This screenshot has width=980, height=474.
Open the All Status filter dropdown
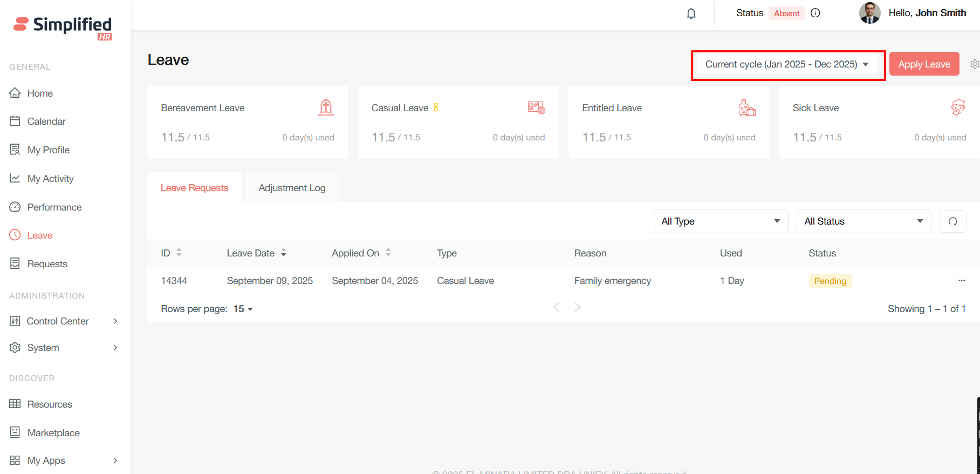[863, 221]
